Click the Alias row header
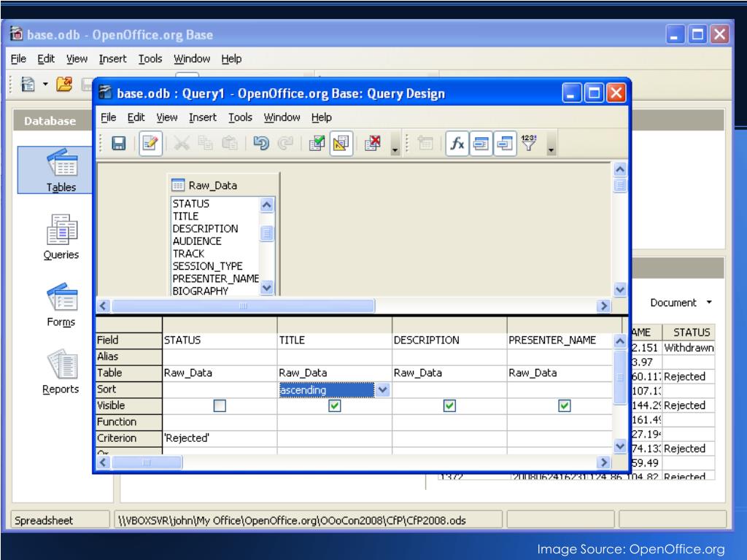Viewport: 747px width, 560px height. (x=128, y=356)
